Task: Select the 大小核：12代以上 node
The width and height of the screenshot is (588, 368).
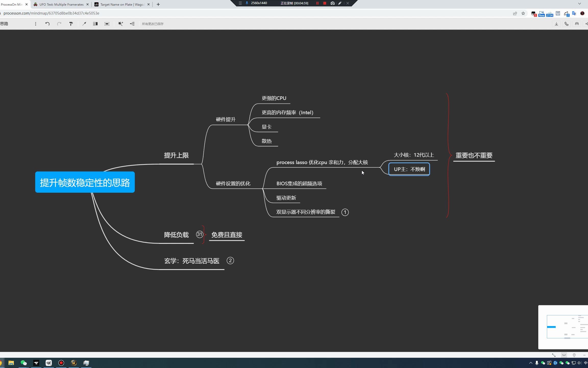Action: [x=414, y=155]
